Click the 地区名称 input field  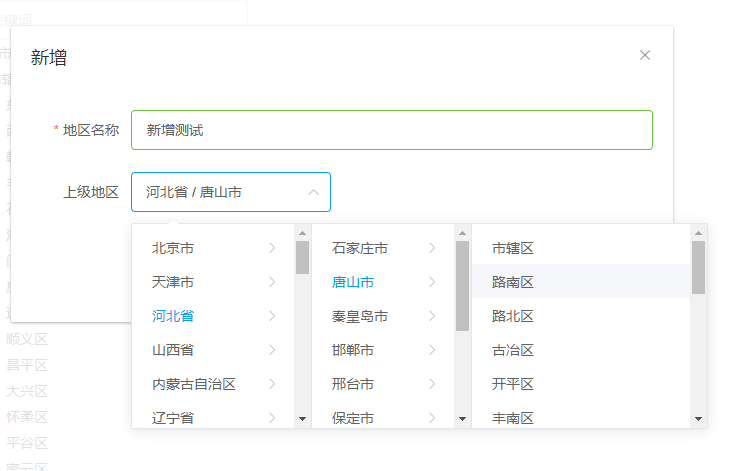tap(391, 130)
